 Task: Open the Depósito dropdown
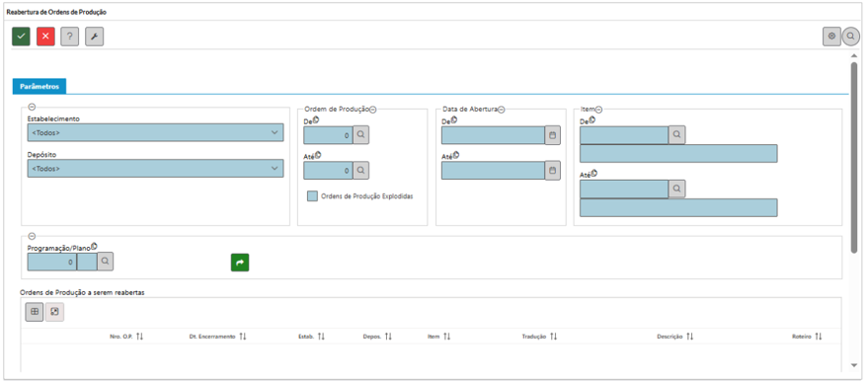(x=156, y=169)
